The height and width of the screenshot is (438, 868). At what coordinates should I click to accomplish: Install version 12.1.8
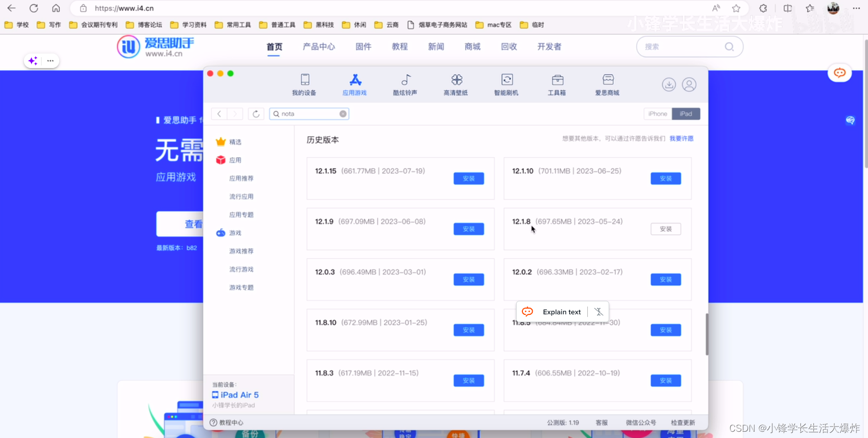point(666,229)
